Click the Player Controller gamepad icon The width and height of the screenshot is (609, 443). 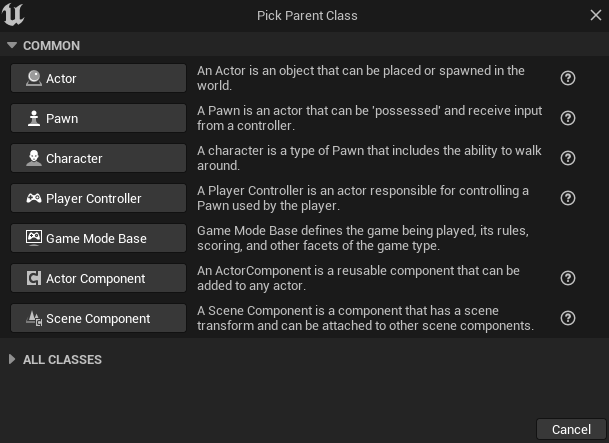(34, 198)
